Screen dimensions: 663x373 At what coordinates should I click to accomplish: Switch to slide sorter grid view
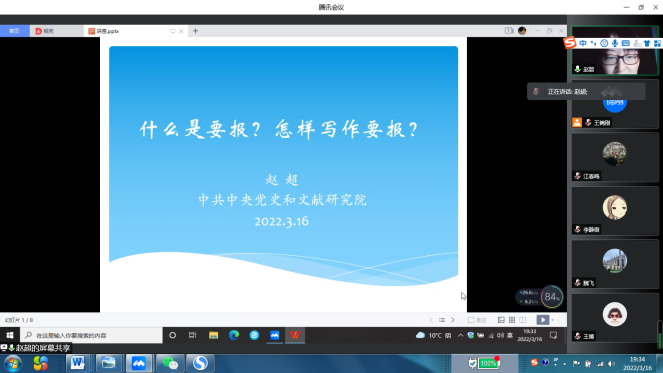(x=512, y=320)
